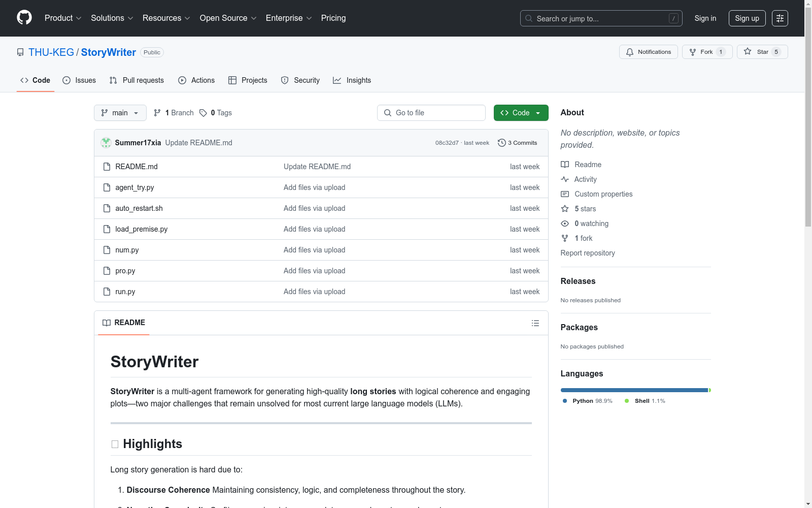Click the file icon beside auto_restart.sh
Screen dimensions: 812x508
click(107, 208)
